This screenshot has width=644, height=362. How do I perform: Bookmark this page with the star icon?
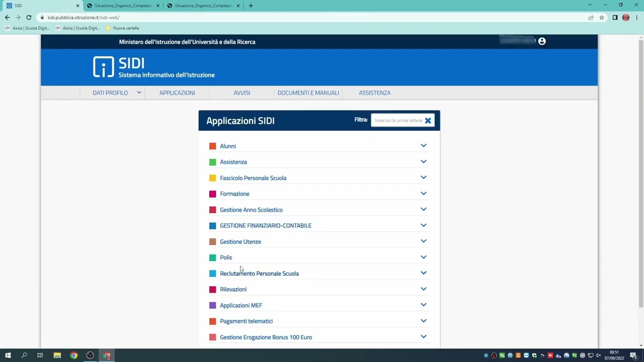(x=602, y=18)
